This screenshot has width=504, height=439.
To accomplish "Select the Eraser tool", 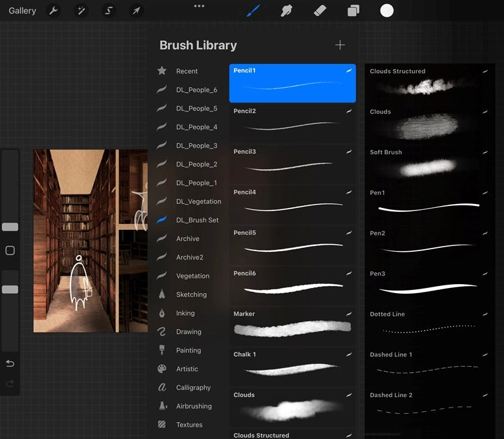I will (x=320, y=10).
